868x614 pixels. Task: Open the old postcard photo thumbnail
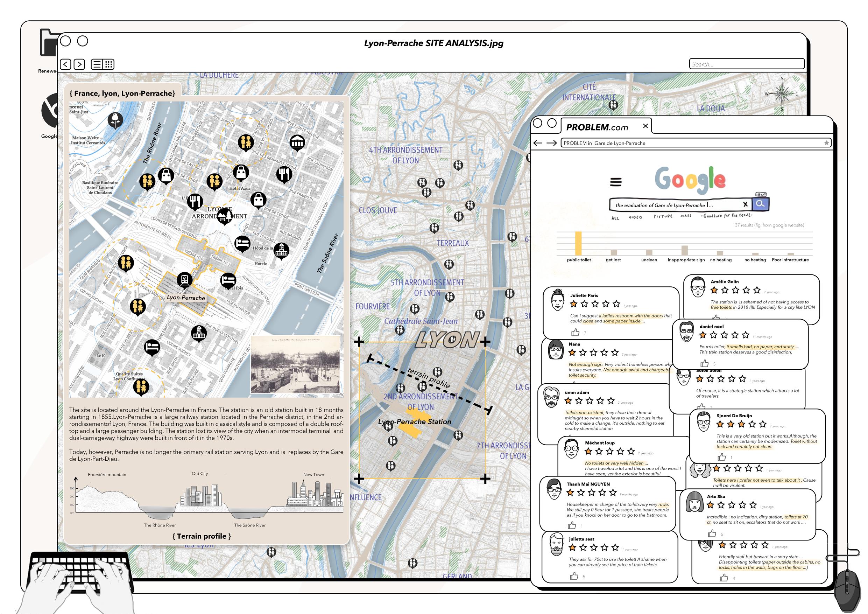(x=295, y=365)
